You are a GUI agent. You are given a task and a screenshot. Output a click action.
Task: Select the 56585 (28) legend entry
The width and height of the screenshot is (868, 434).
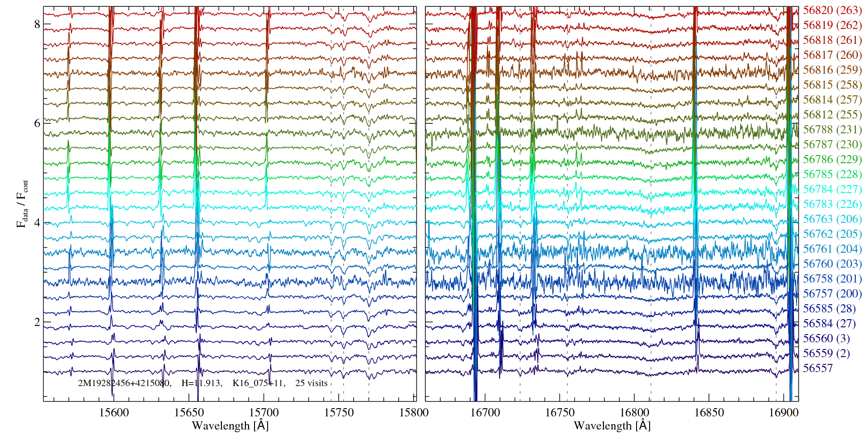(x=829, y=309)
